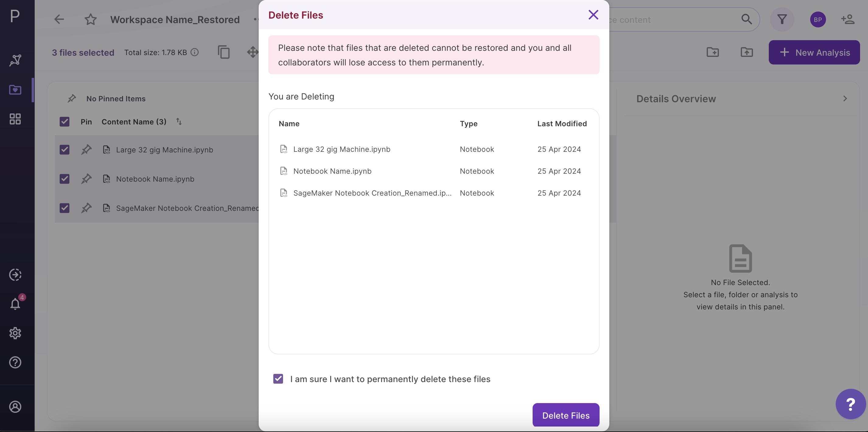
Task: Close the Delete Files dialog
Action: [x=593, y=15]
